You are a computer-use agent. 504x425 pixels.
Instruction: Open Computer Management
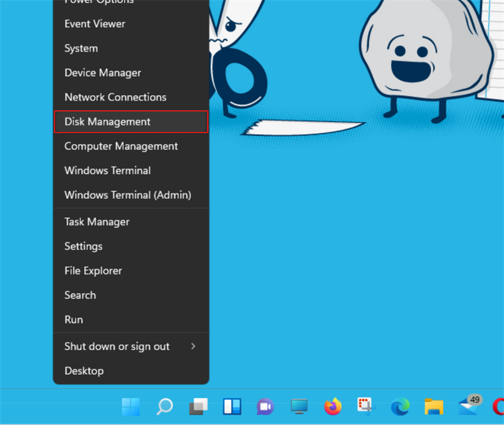(x=121, y=146)
